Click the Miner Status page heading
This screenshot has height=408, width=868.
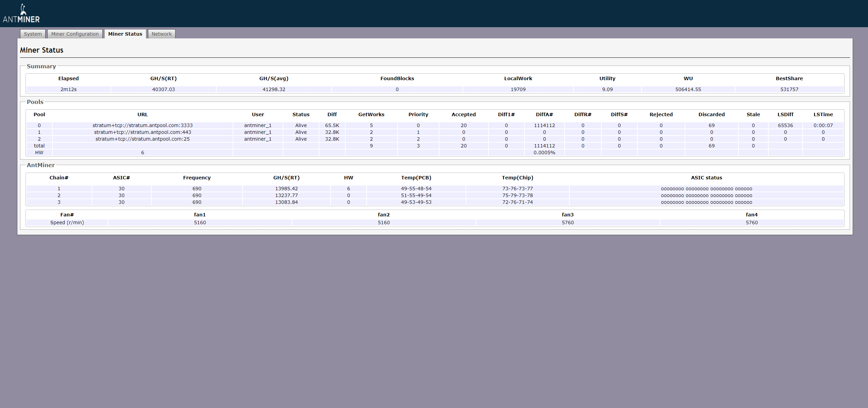[x=41, y=50]
